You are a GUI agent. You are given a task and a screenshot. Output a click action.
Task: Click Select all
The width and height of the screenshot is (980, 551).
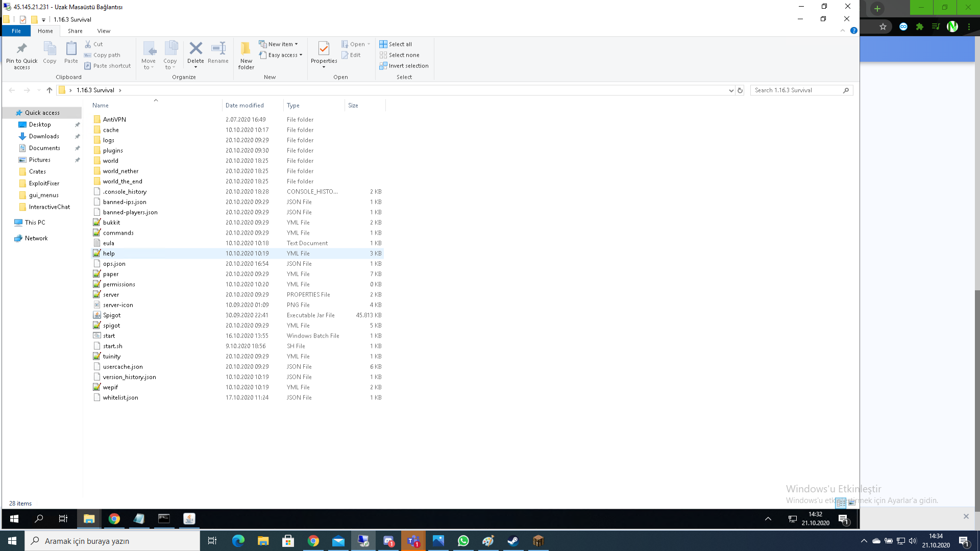tap(396, 44)
